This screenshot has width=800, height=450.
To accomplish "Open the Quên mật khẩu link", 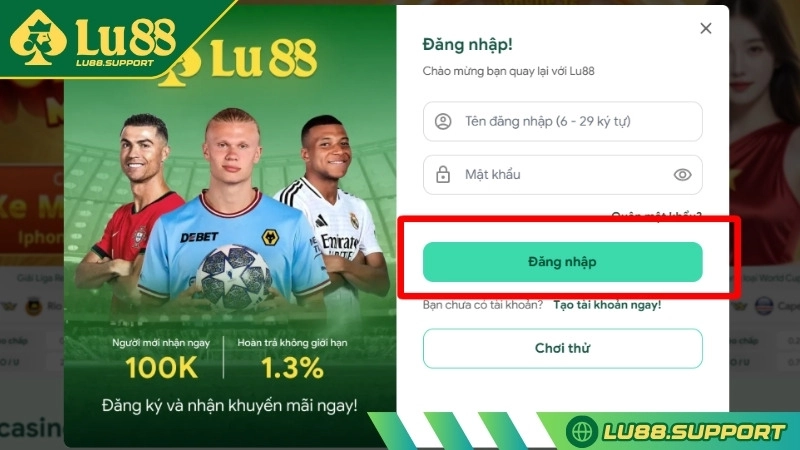I will tap(656, 216).
